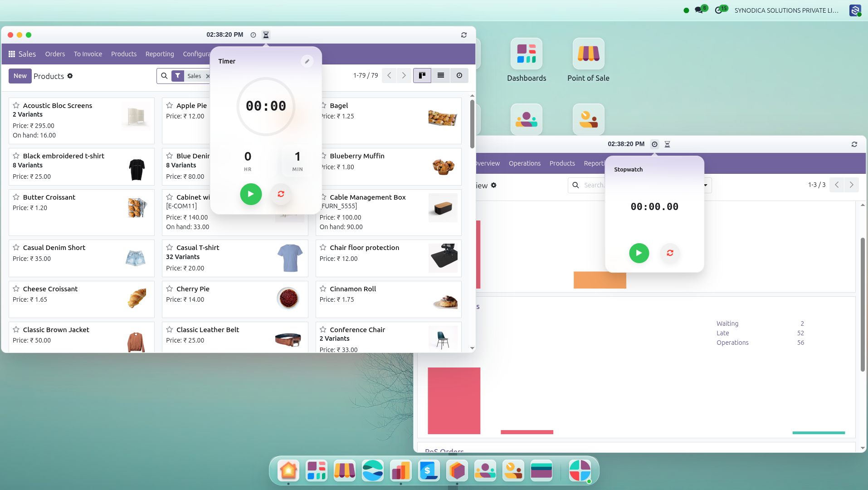Open the stopwatch clock icon in the back window title bar
The width and height of the screenshot is (868, 490).
coord(654,144)
